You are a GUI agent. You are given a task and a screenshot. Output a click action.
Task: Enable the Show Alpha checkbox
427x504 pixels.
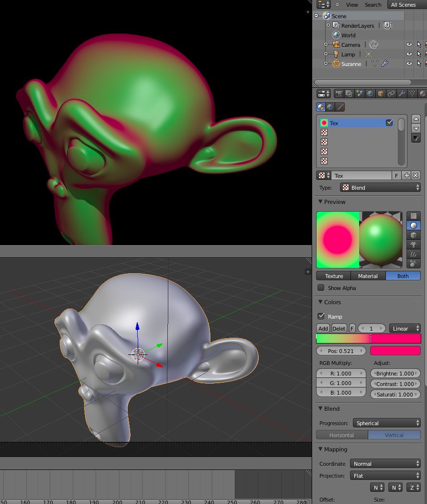click(321, 288)
